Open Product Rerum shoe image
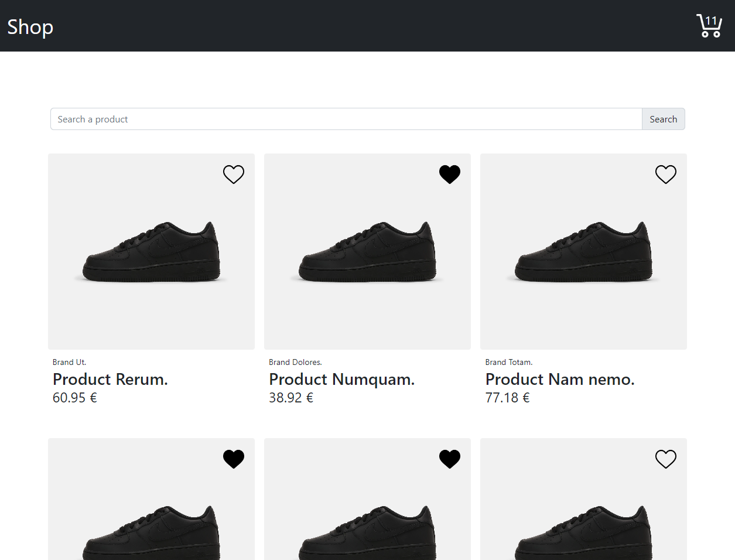Image resolution: width=735 pixels, height=560 pixels. pyautogui.click(x=151, y=252)
